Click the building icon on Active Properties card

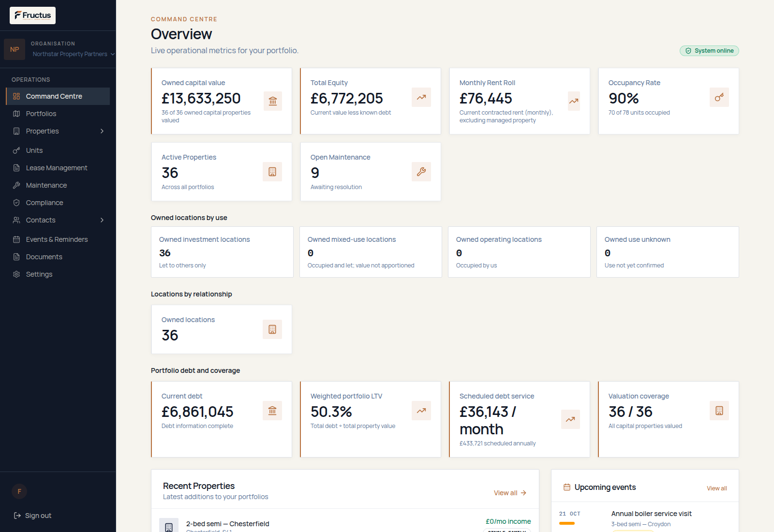click(x=272, y=172)
